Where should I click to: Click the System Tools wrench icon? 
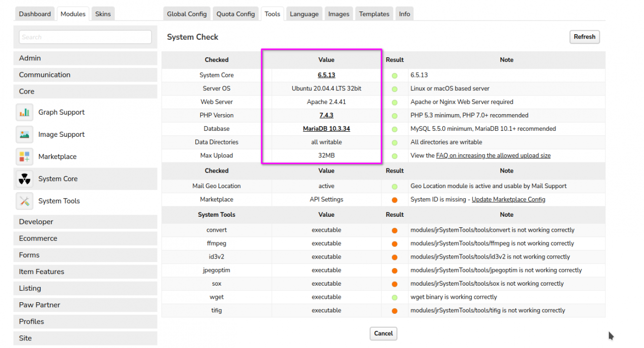click(24, 201)
